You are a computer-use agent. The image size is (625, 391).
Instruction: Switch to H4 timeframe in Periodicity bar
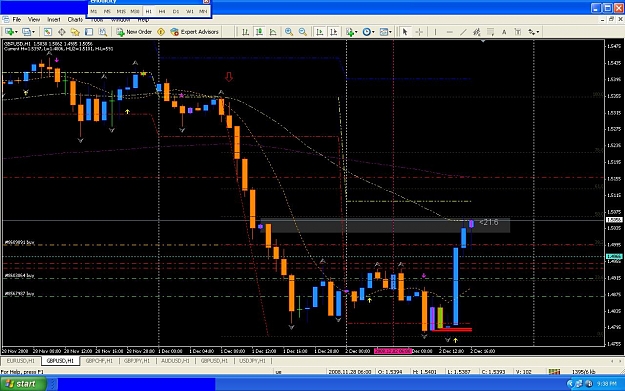(x=162, y=12)
